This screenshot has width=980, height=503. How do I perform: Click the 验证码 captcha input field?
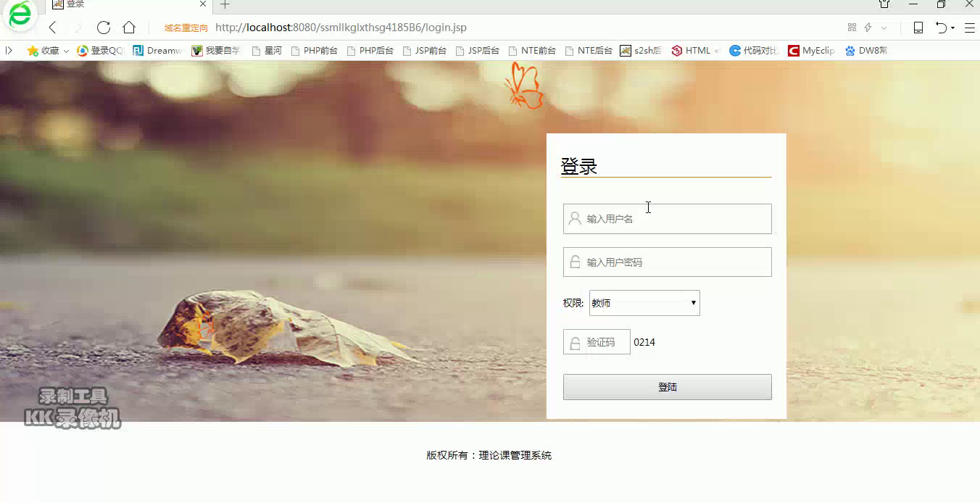point(597,342)
